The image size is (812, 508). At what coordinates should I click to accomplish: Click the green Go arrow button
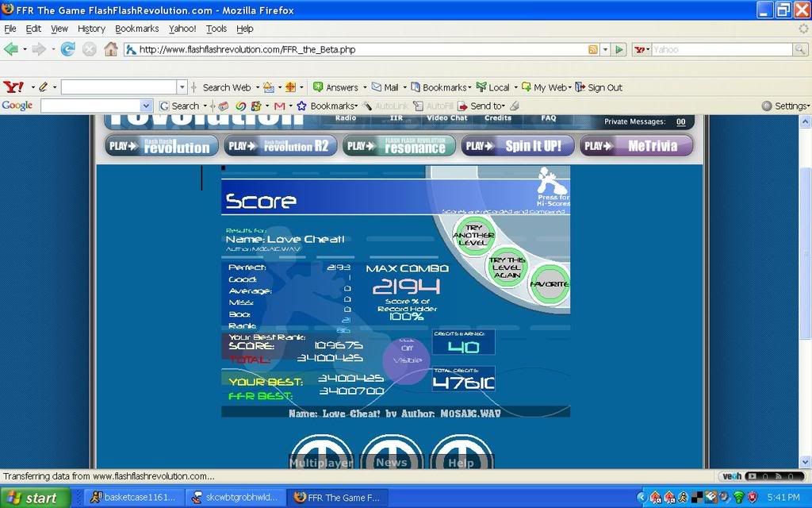[x=620, y=49]
